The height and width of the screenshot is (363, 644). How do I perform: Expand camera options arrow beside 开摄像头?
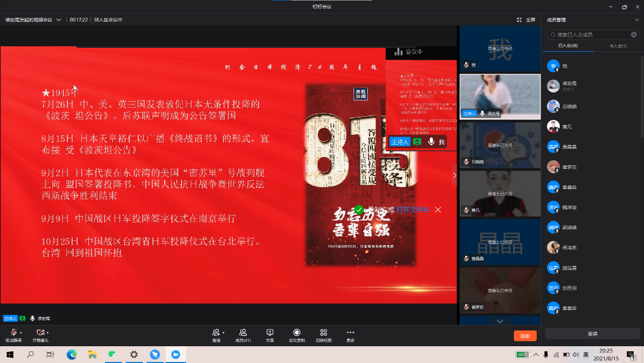[48, 332]
